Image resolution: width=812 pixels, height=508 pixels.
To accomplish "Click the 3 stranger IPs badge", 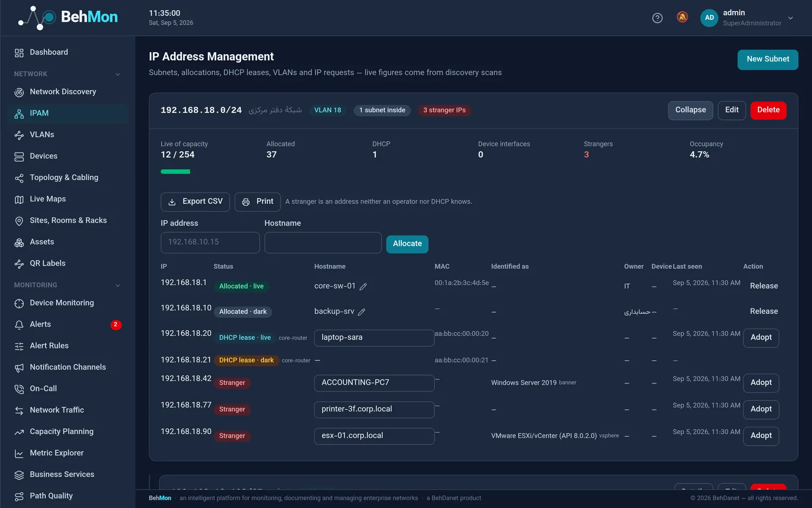I will [444, 110].
